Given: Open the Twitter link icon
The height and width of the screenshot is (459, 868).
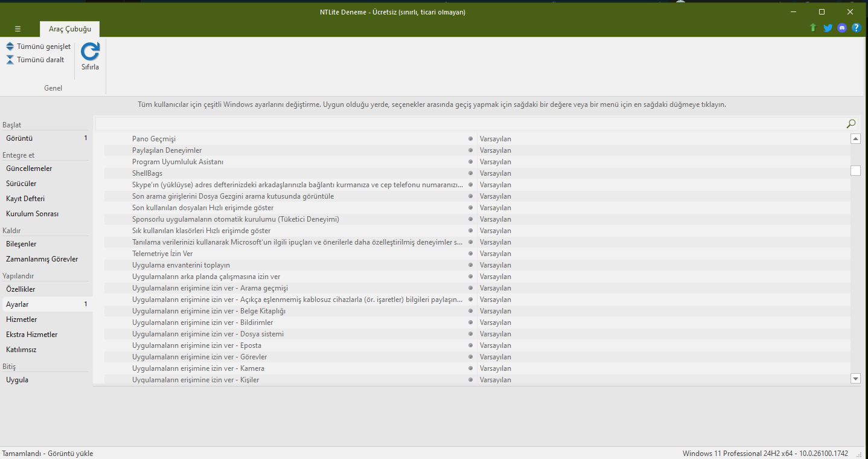Looking at the screenshot, I should (x=828, y=28).
